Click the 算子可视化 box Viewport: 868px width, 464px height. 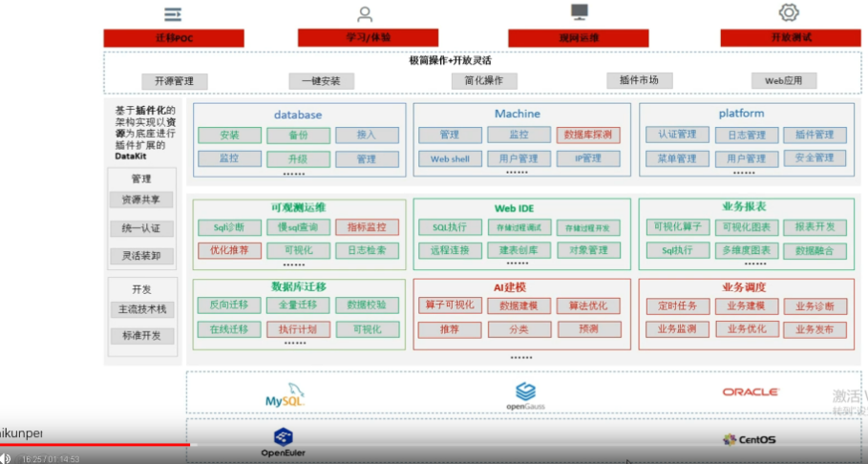(450, 306)
